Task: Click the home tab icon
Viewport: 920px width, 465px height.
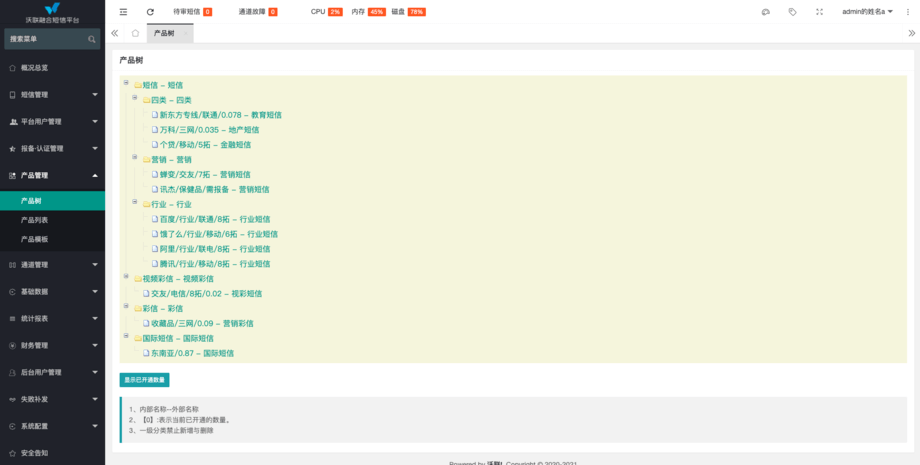Action: click(136, 33)
